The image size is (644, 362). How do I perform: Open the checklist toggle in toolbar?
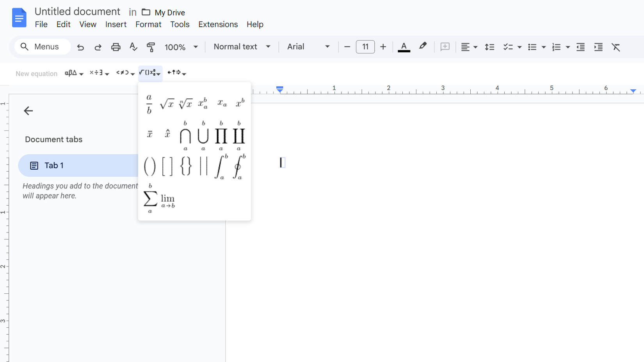(x=508, y=47)
